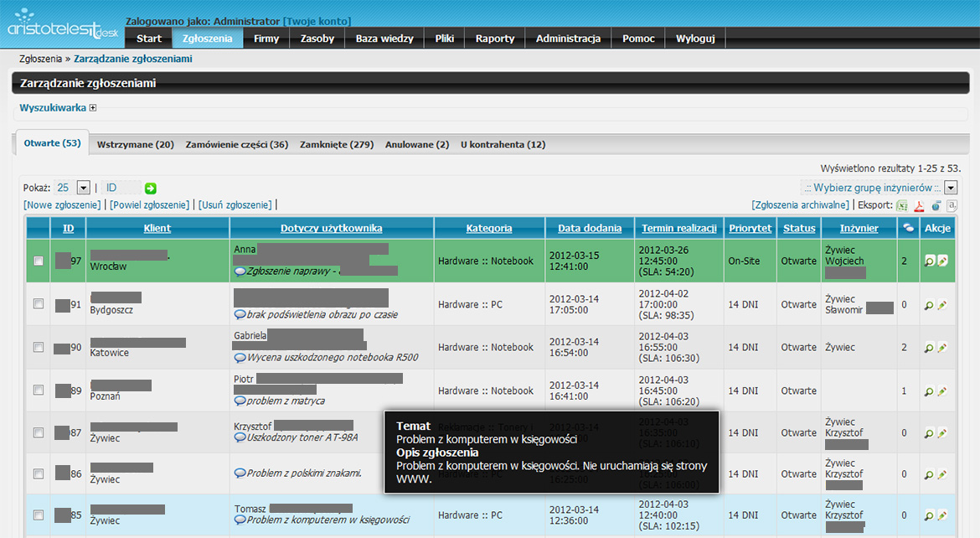The image size is (980, 538).
Task: Open the Zgłoszenia archiwalne link
Action: tap(801, 204)
